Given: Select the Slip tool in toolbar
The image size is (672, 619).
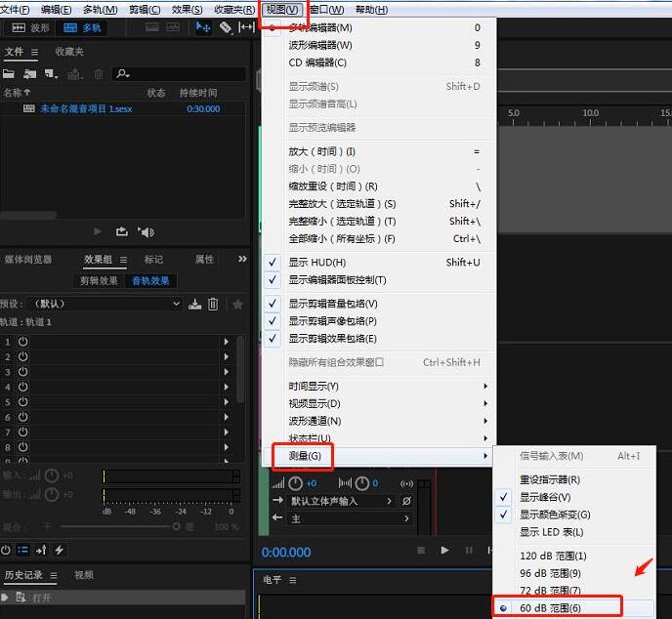Looking at the screenshot, I should click(x=246, y=28).
